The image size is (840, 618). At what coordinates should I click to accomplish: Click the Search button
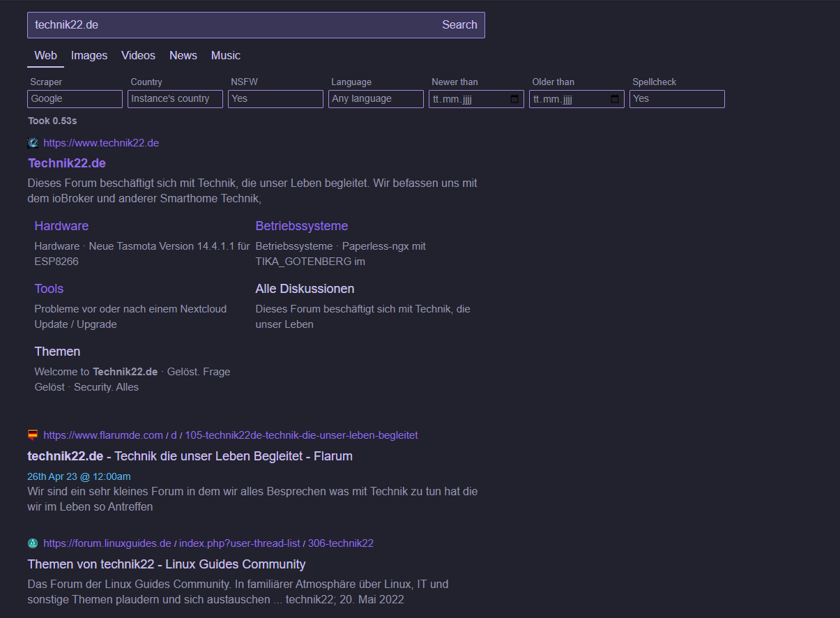click(459, 25)
